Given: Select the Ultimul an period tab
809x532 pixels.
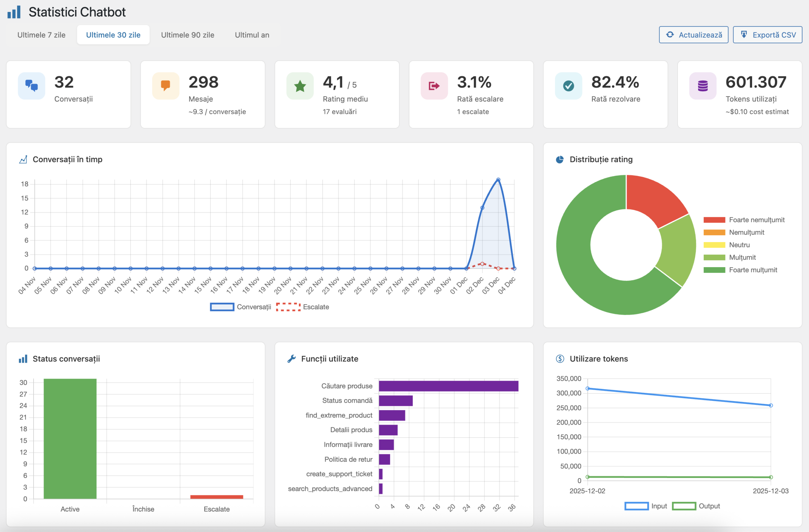Looking at the screenshot, I should (252, 35).
